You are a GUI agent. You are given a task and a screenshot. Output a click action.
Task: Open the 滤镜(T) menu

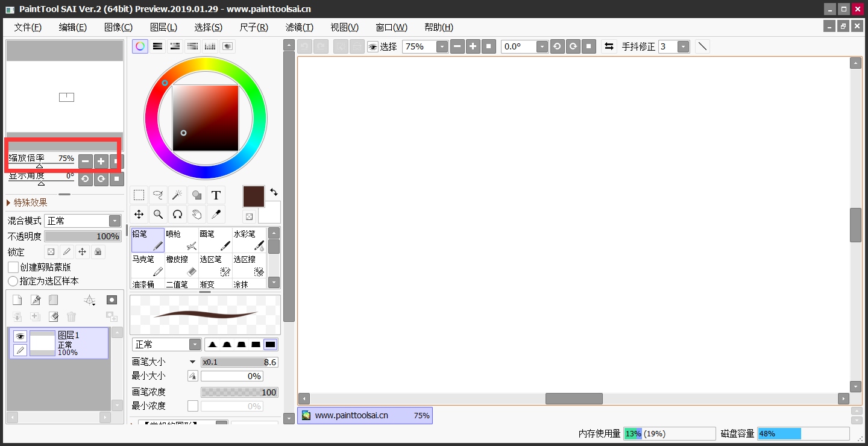[x=300, y=27]
